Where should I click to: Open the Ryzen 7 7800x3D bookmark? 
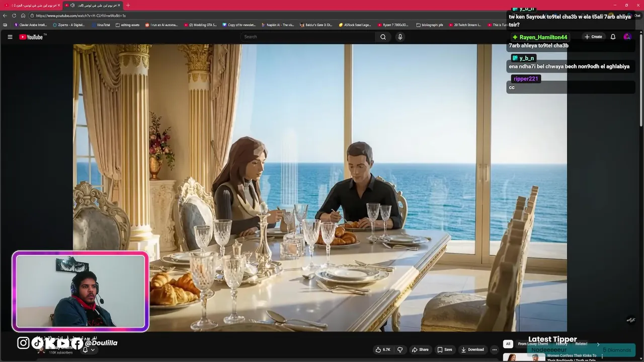point(393,25)
